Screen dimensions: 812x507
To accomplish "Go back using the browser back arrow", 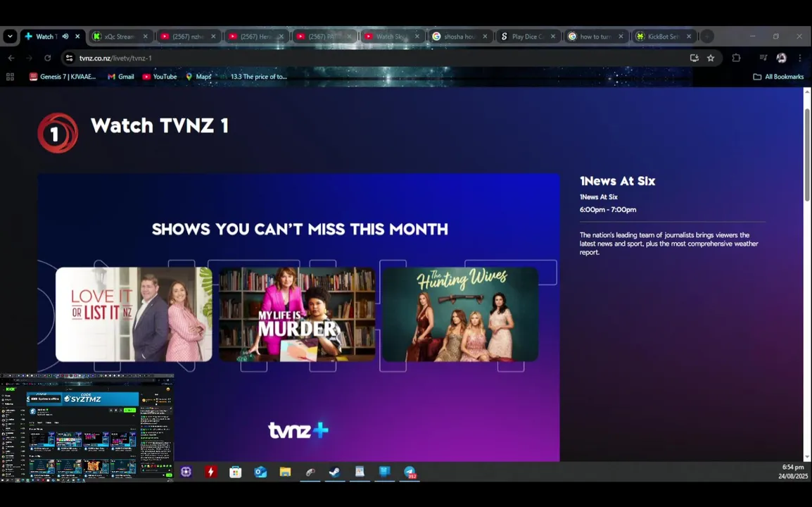I will 11,58.
